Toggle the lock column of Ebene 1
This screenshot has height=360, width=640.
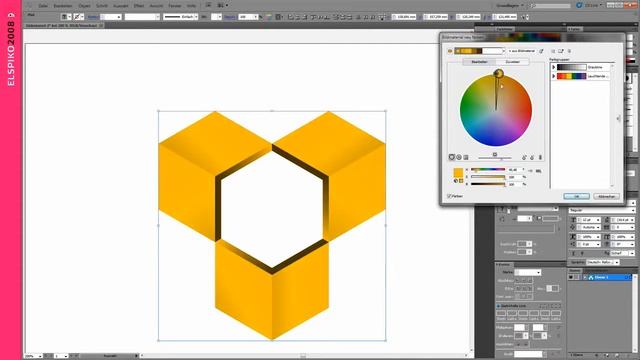(577, 277)
